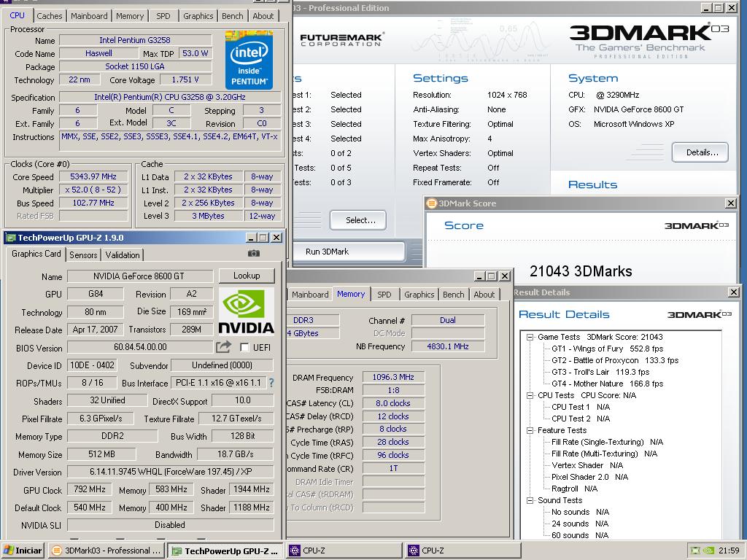The width and height of the screenshot is (747, 560).
Task: Click the 21043 3DMarks score text
Action: (x=581, y=271)
